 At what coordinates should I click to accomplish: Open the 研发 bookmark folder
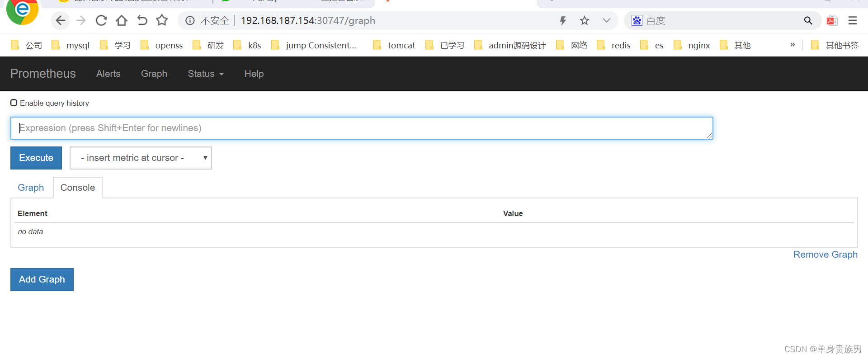tap(208, 45)
